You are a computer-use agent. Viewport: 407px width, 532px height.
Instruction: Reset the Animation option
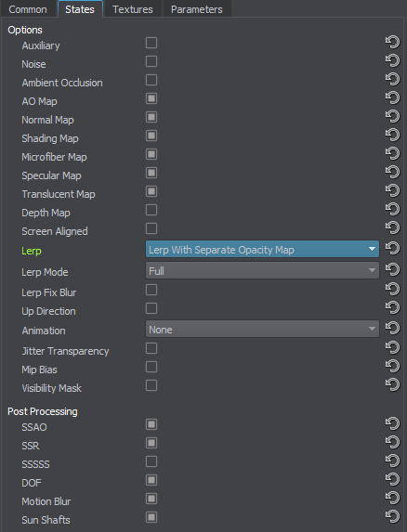click(x=392, y=328)
